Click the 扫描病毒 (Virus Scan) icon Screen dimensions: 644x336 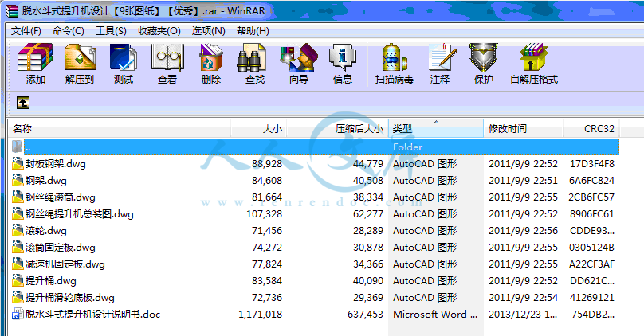[x=394, y=57]
